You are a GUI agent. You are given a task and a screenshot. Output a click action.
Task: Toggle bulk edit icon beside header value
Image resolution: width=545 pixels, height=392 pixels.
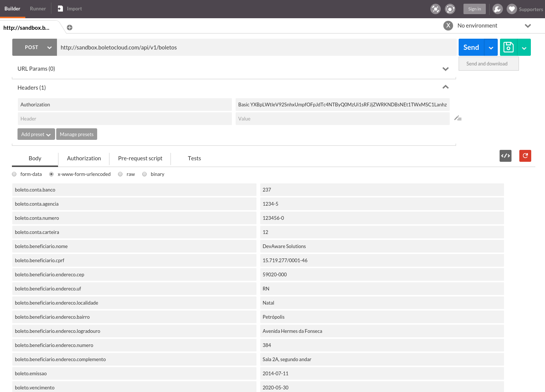(x=458, y=118)
